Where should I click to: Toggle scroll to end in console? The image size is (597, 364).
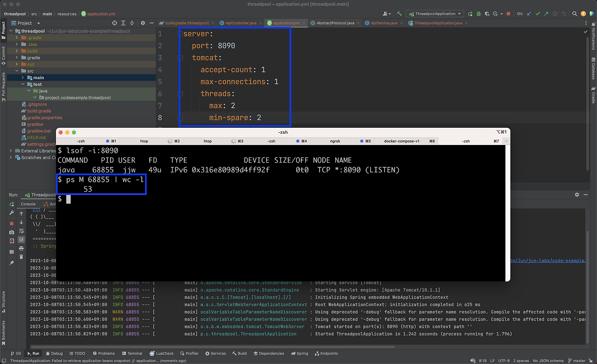tap(21, 239)
